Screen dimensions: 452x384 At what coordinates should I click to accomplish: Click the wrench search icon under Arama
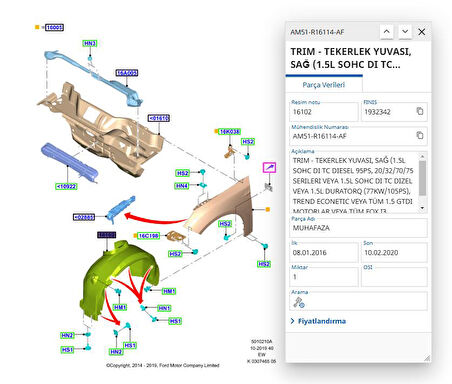(299, 302)
